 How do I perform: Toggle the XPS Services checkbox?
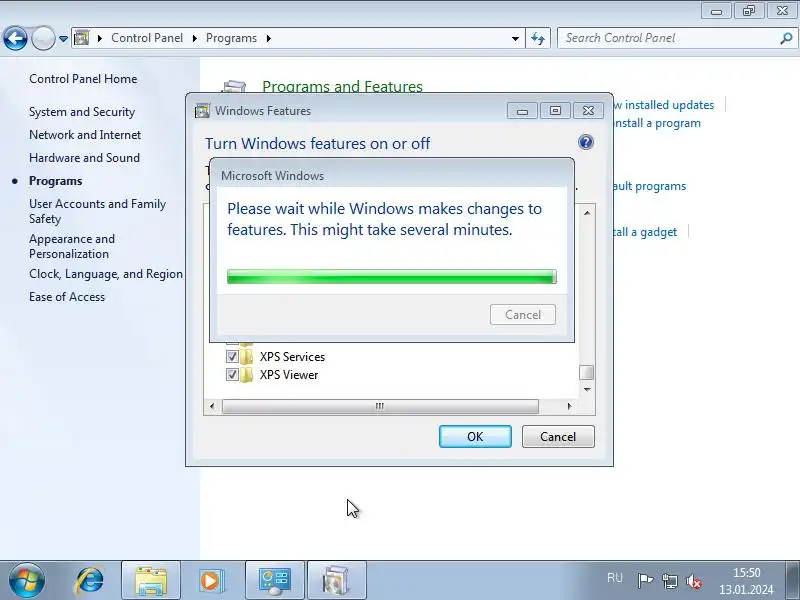[232, 356]
